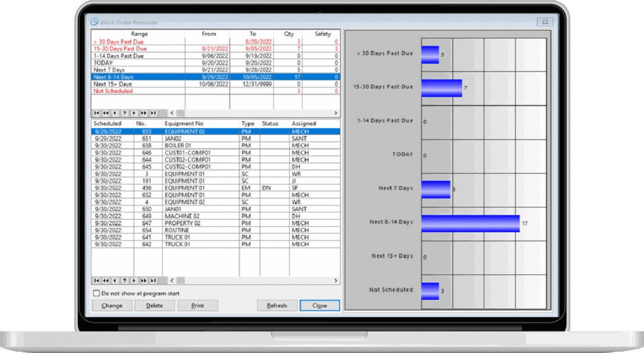Select work order 644 CUST02-COMP01 row
This screenshot has width=644, height=353.
click(216, 160)
